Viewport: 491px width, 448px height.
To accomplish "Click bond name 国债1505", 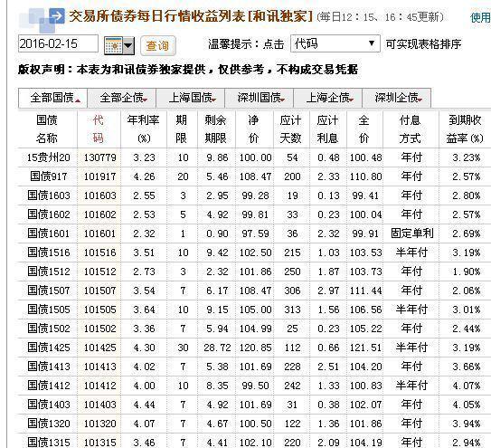I will [48, 310].
